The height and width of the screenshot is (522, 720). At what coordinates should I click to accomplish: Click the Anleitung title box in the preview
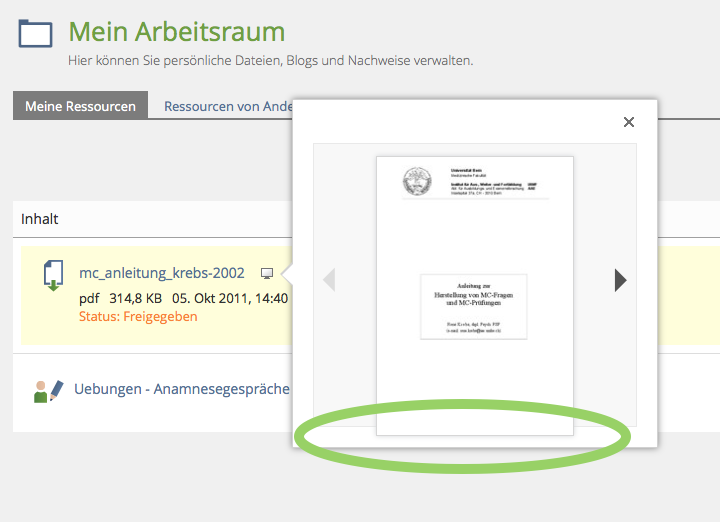tap(474, 305)
